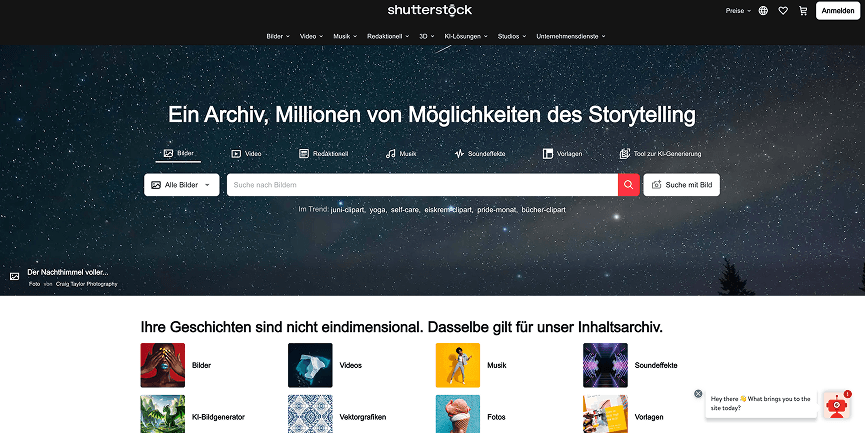Expand the Bilder navigation menu
This screenshot has width=865, height=433.
(278, 36)
